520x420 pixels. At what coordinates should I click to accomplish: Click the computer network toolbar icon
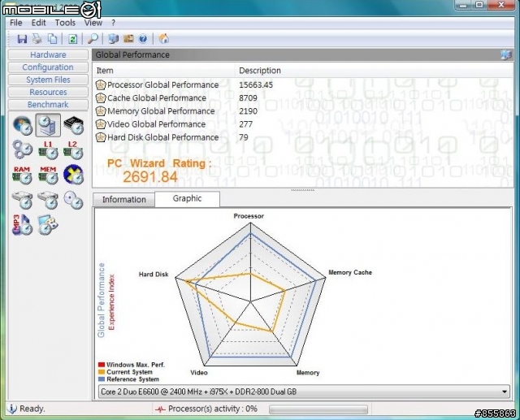point(114,39)
